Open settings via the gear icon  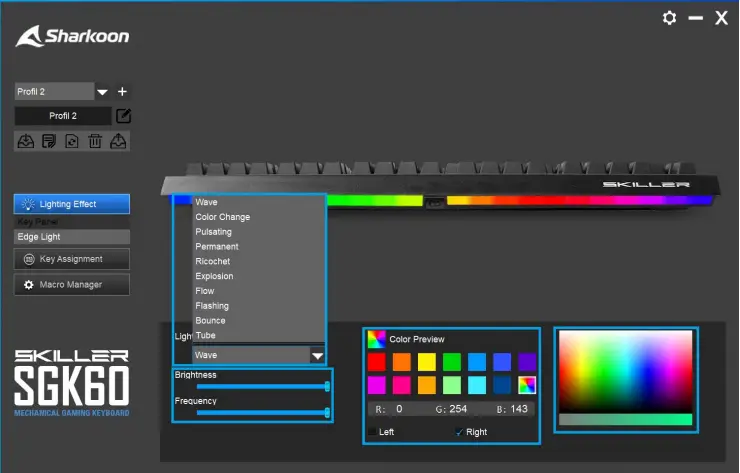coord(670,18)
